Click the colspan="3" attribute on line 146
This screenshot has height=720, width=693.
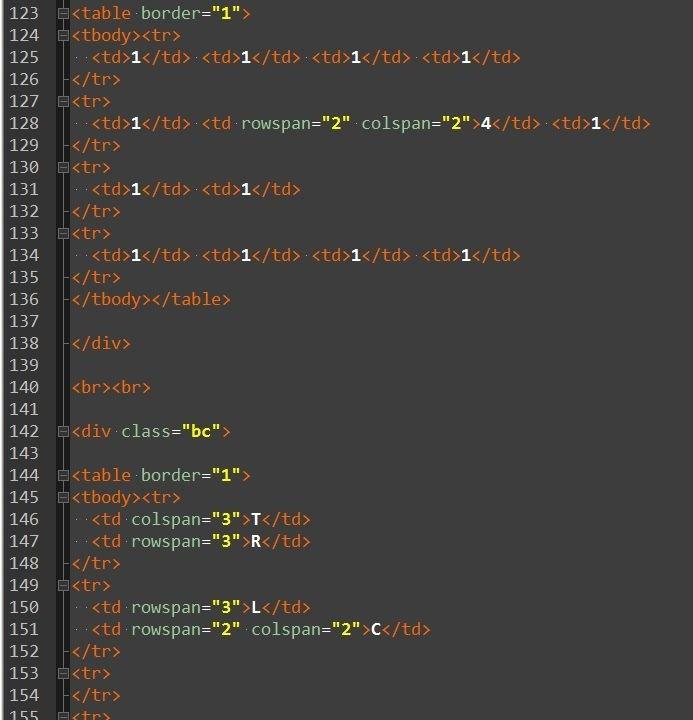[x=186, y=519]
